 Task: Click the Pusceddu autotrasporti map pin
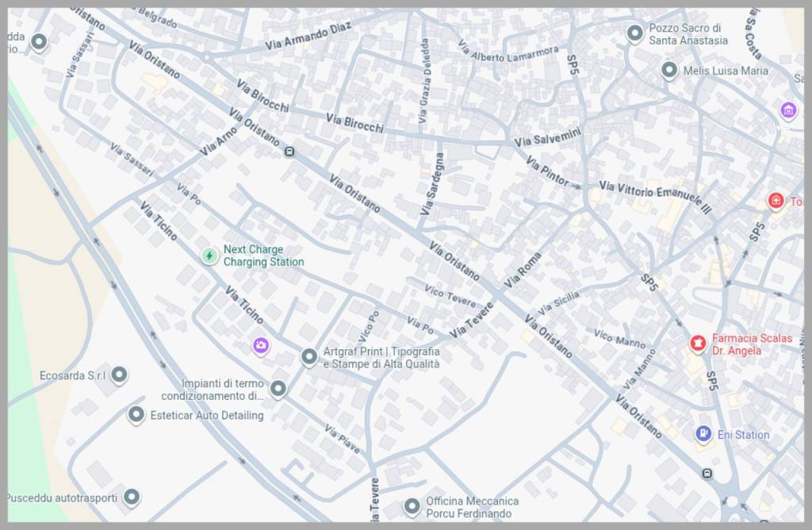point(132,497)
